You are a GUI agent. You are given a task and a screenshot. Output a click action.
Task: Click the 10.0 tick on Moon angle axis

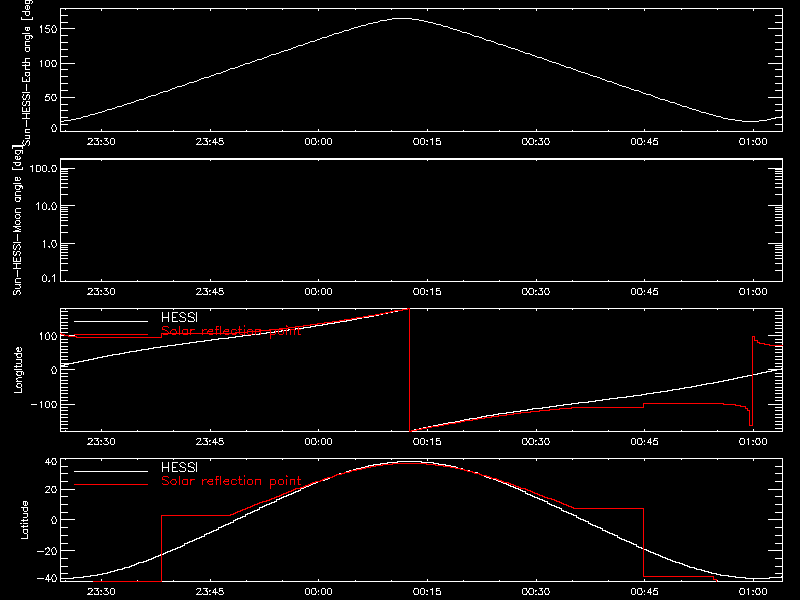point(46,206)
